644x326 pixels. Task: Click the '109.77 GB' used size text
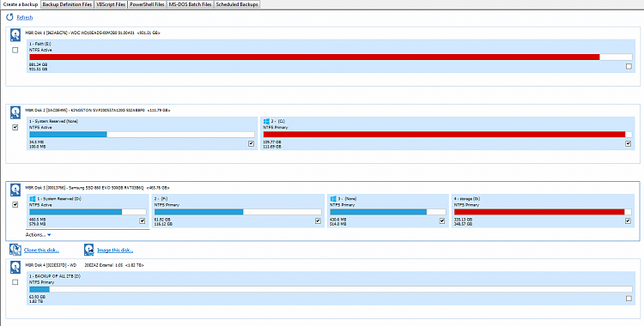coord(272,142)
